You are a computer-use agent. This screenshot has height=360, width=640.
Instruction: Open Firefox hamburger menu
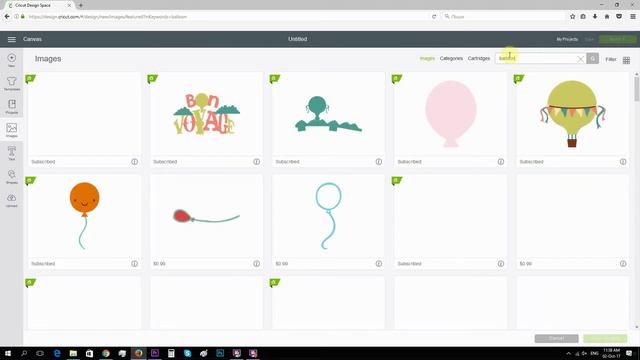pos(633,16)
